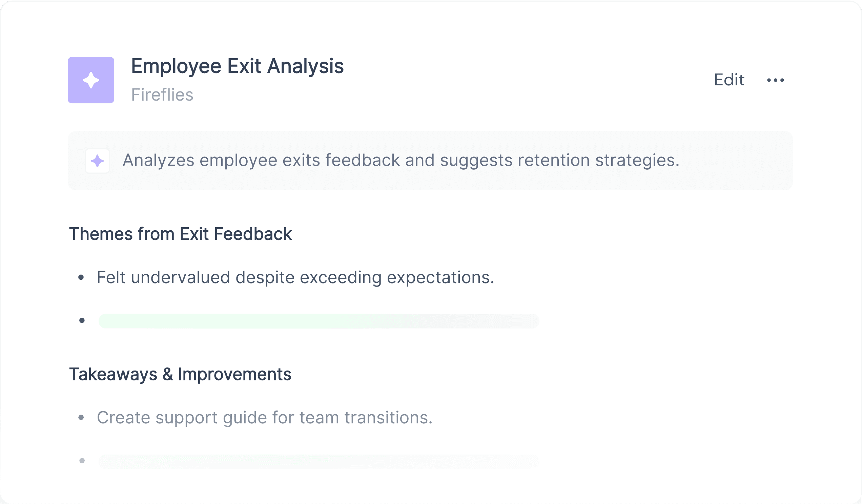Viewport: 862px width, 504px height.
Task: Click the faded bullet dot at bottom
Action: point(82,461)
